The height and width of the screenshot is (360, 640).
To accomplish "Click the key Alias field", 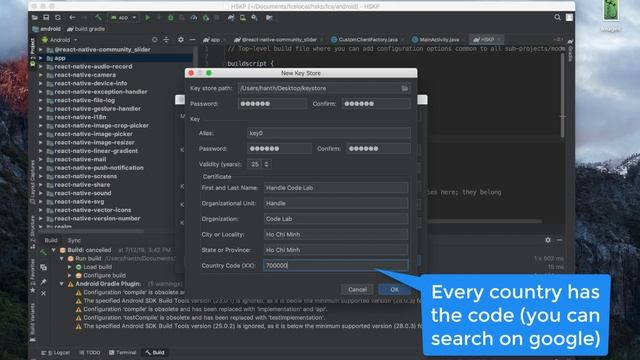I will 329,133.
